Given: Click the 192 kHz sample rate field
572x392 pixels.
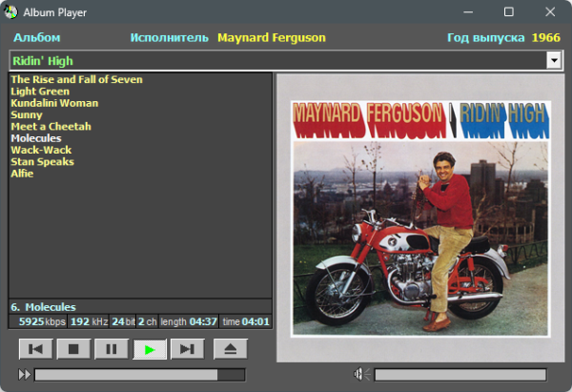Looking at the screenshot, I should pos(89,321).
